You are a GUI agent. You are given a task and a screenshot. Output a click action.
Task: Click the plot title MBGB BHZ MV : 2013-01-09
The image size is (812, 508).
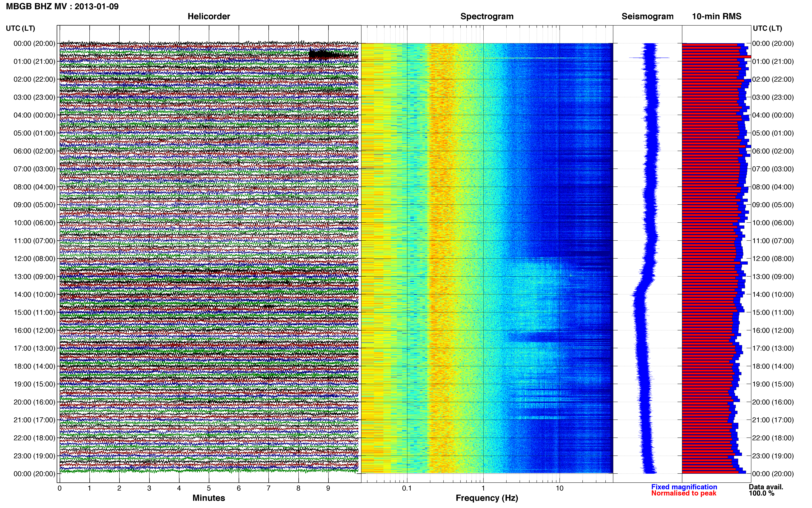62,6
